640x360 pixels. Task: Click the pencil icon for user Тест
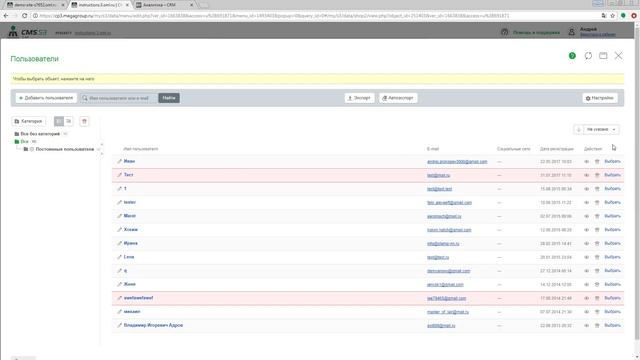(x=120, y=175)
